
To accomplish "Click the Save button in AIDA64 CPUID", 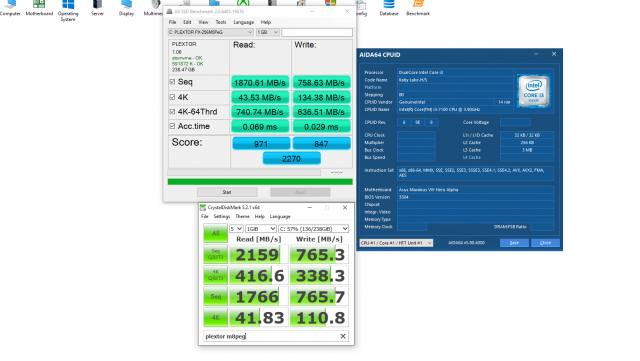I will 514,243.
